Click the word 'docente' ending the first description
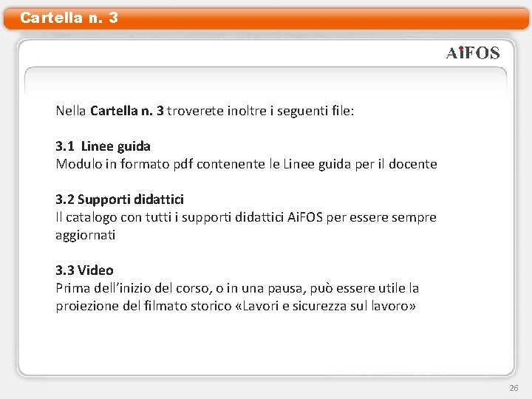The width and height of the screenshot is (532, 399). (412, 164)
